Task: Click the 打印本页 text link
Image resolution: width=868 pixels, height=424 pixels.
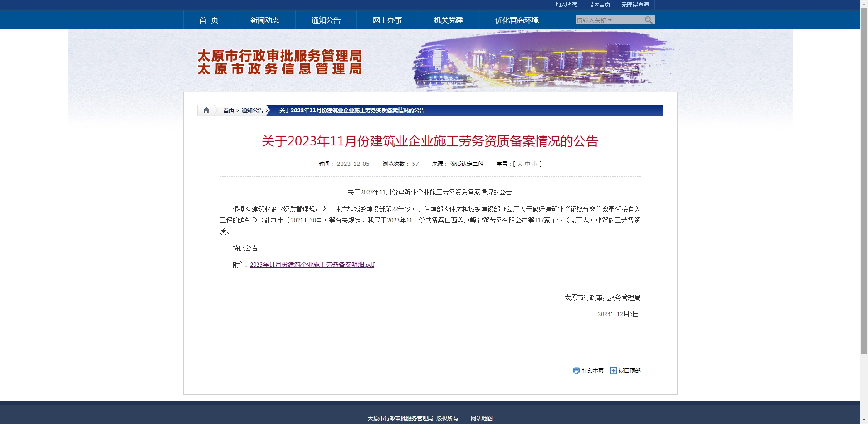Action: click(593, 371)
